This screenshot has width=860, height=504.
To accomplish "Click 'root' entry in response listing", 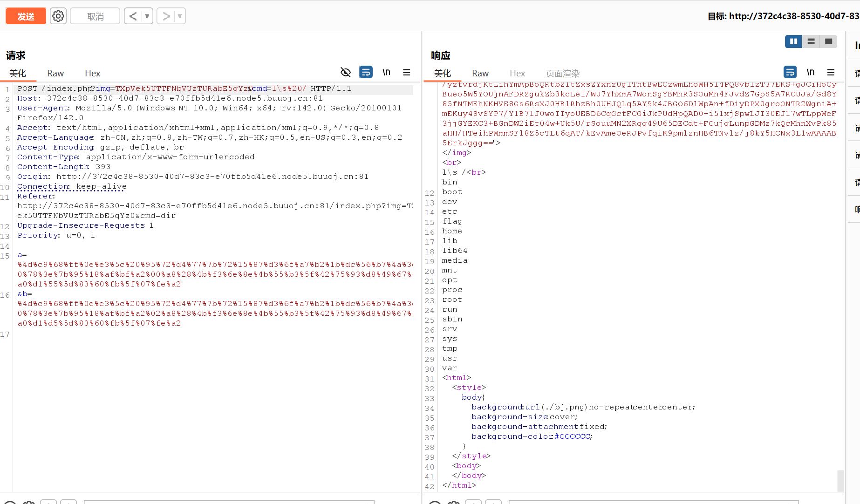I will click(x=452, y=300).
